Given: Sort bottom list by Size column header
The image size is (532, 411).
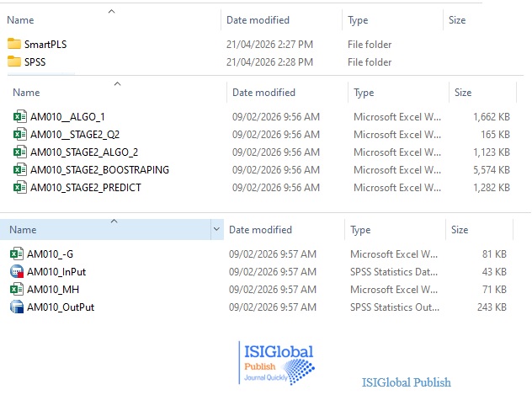Looking at the screenshot, I should pos(460,230).
